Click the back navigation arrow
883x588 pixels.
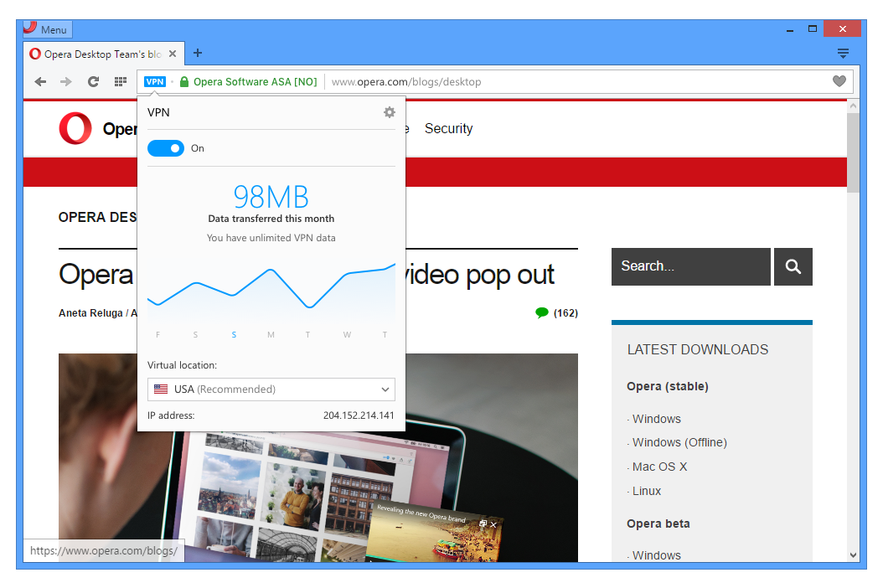click(39, 81)
